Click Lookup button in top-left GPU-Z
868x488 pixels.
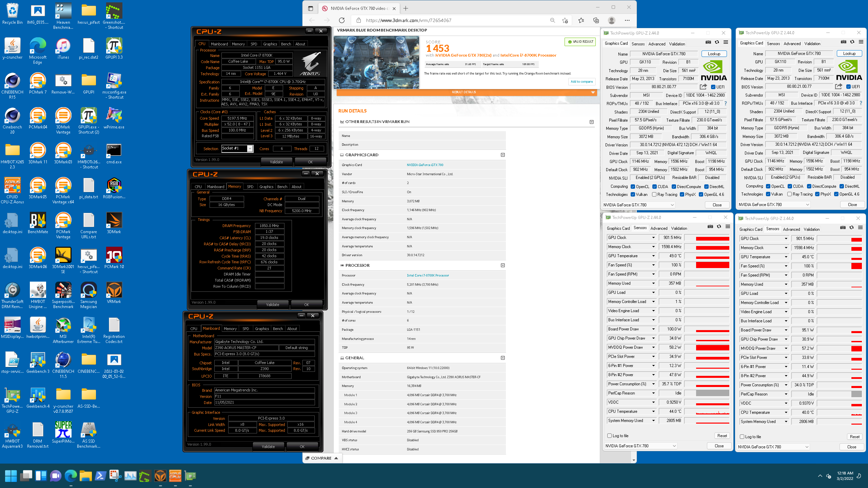click(714, 54)
